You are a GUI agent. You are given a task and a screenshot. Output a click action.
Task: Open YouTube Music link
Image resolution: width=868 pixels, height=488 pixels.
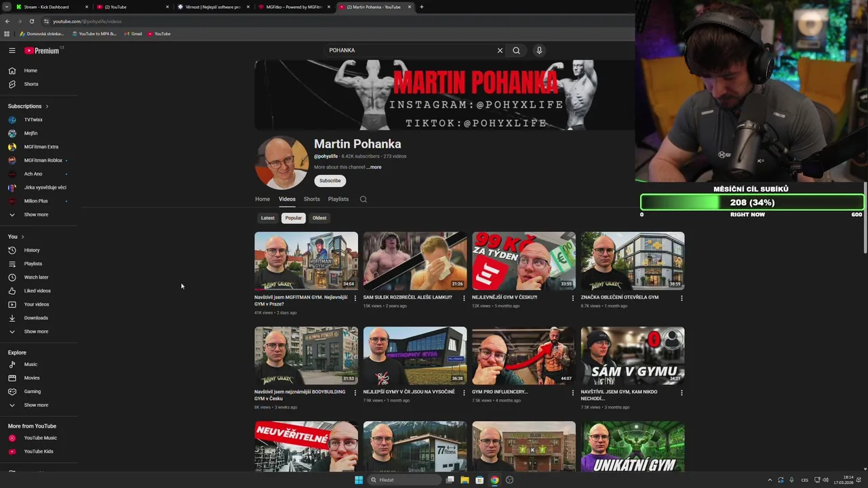(x=39, y=438)
